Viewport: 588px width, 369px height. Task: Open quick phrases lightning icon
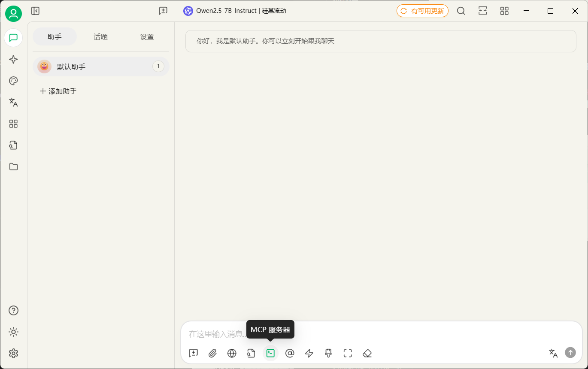click(x=309, y=353)
